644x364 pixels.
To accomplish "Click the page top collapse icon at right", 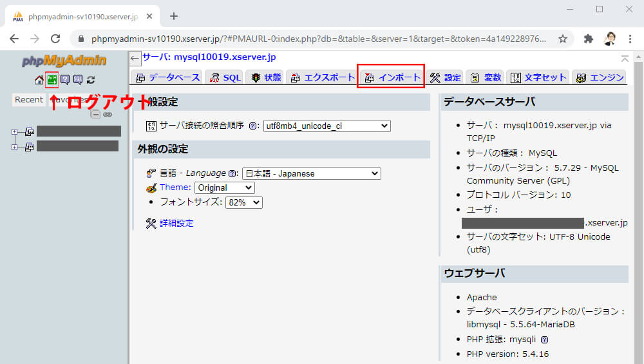I will (625, 59).
